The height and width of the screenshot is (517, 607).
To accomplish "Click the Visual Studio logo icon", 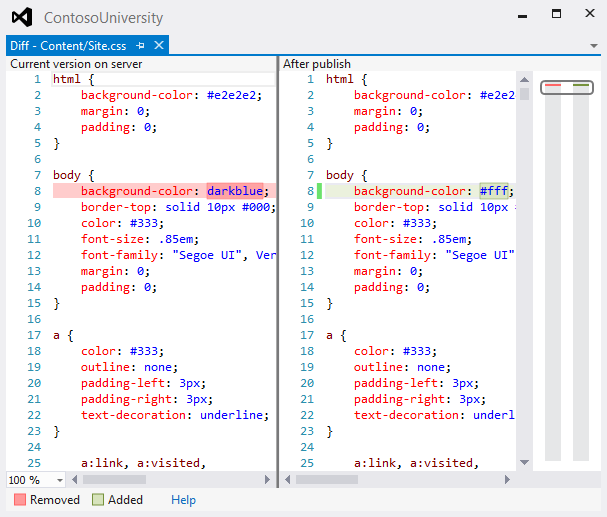I will 21,17.
